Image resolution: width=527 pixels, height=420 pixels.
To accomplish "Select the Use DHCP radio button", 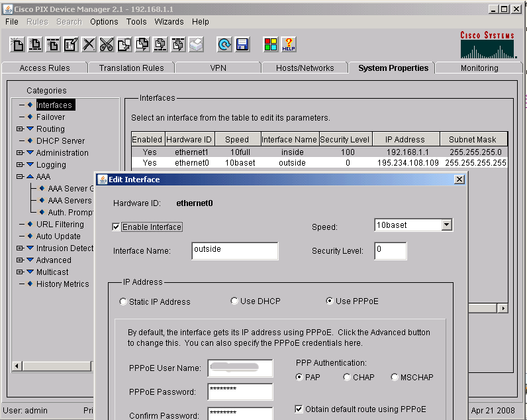I will 234,301.
